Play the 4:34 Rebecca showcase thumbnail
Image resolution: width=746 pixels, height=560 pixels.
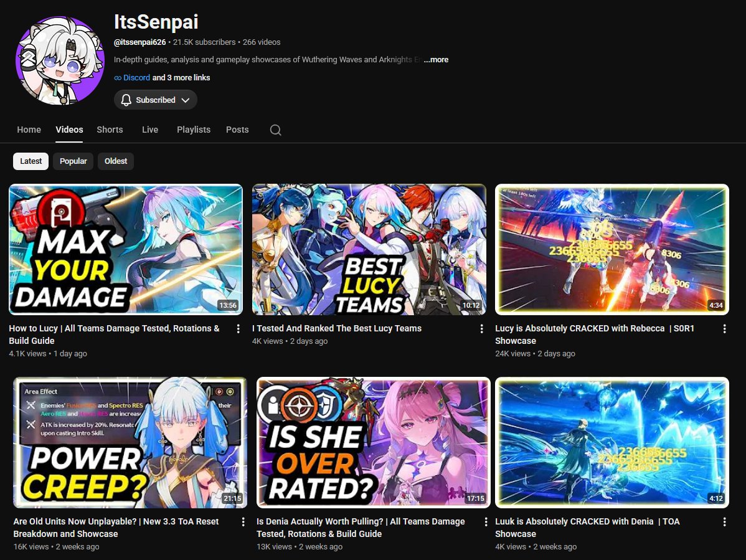(612, 249)
